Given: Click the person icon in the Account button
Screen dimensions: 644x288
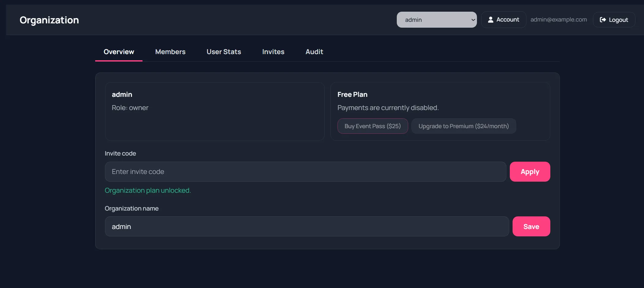Looking at the screenshot, I should click(x=490, y=20).
